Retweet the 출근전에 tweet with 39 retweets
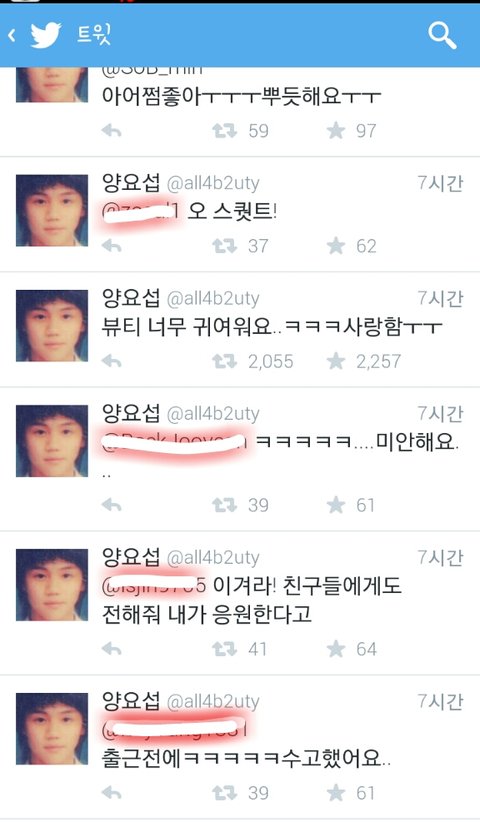 click(x=224, y=793)
